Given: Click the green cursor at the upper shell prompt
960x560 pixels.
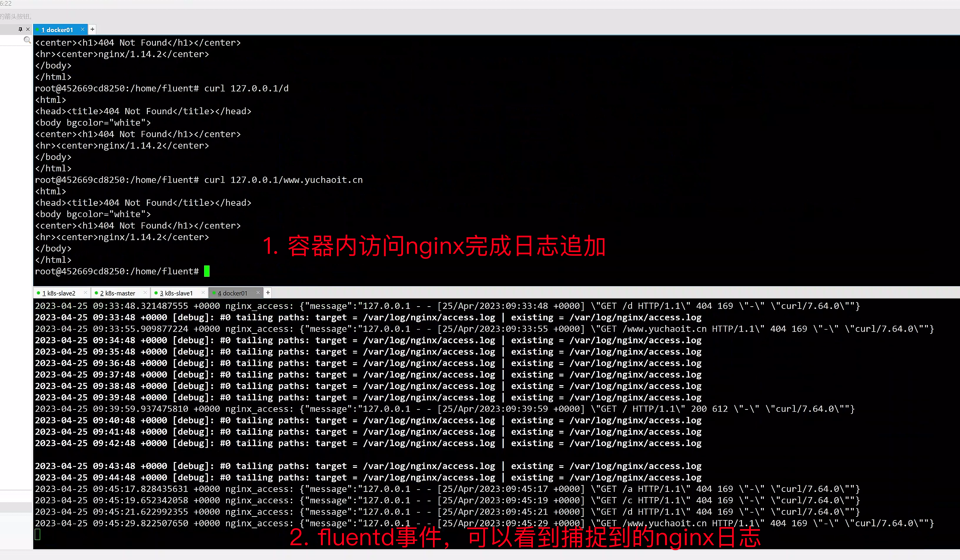Looking at the screenshot, I should pos(207,272).
